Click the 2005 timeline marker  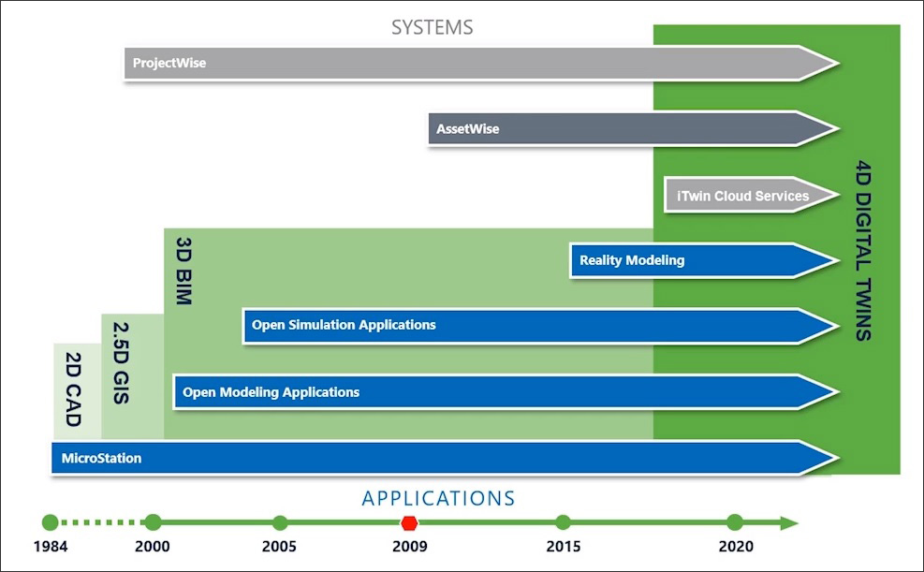(x=280, y=522)
